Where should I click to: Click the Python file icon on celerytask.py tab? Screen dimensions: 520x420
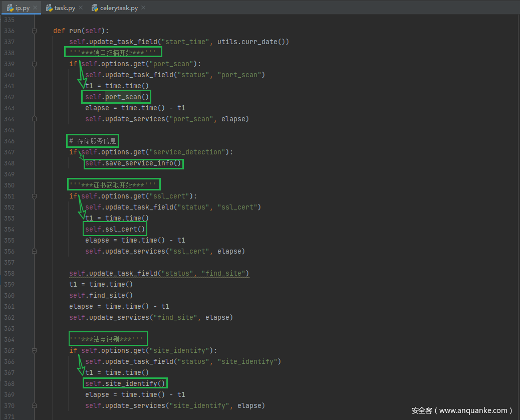(x=95, y=8)
